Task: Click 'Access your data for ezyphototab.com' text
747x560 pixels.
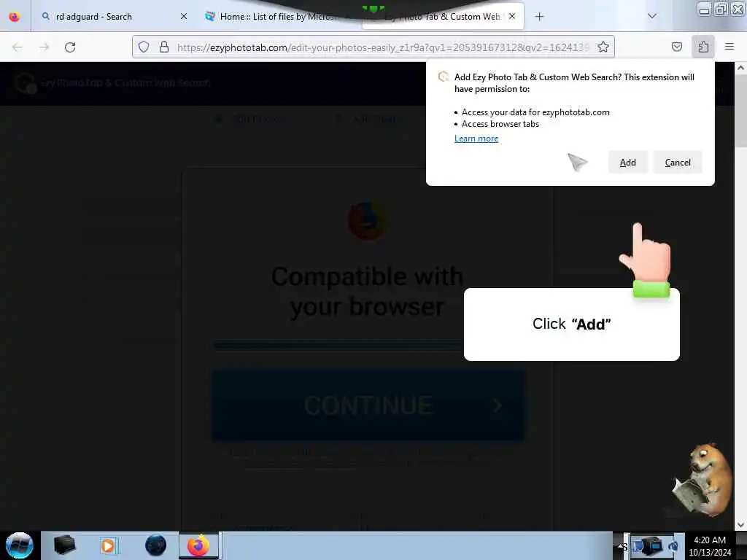Action: (x=535, y=112)
